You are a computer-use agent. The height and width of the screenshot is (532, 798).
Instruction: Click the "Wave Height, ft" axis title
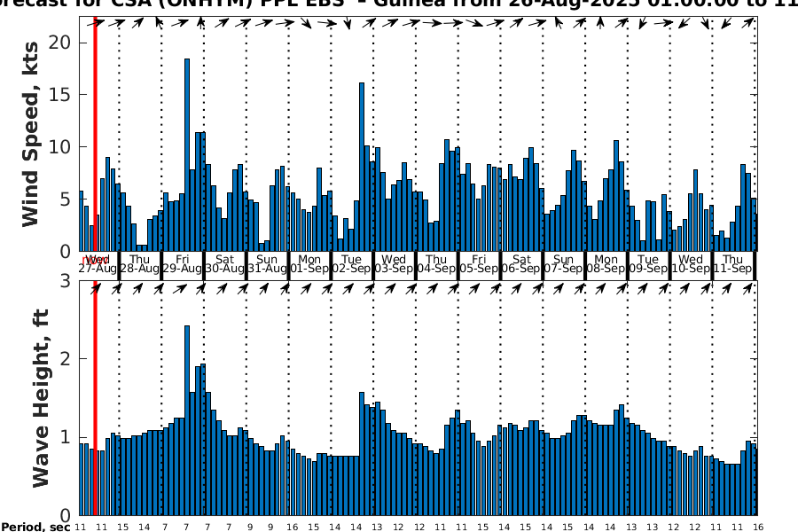(x=40, y=398)
